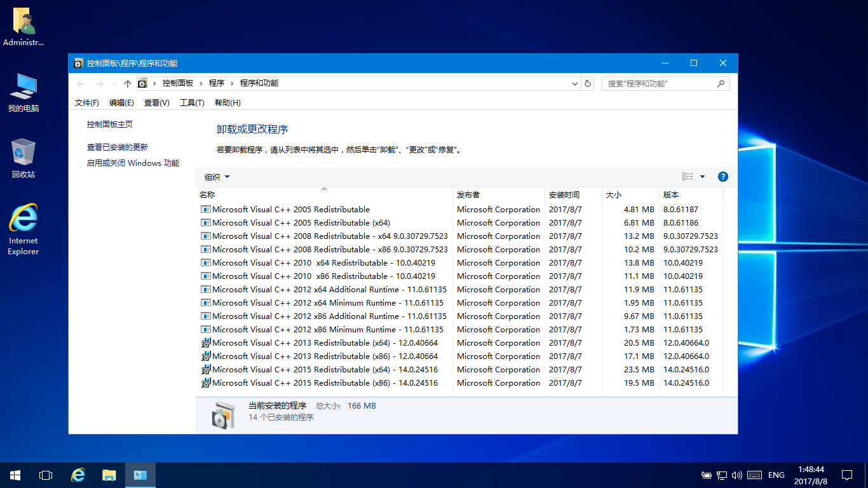Open the 回收站 recycle bin icon
Image resolution: width=868 pixels, height=488 pixels.
click(x=24, y=158)
